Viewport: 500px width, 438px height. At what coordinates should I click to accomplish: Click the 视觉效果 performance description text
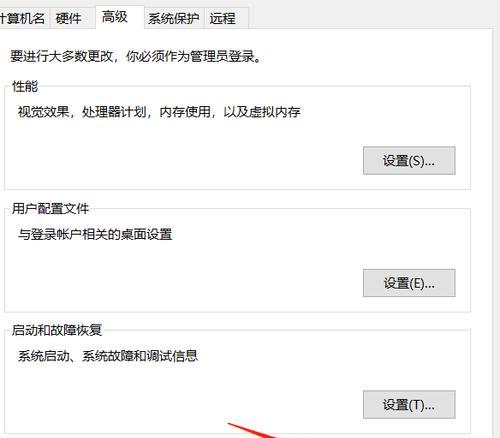(159, 112)
